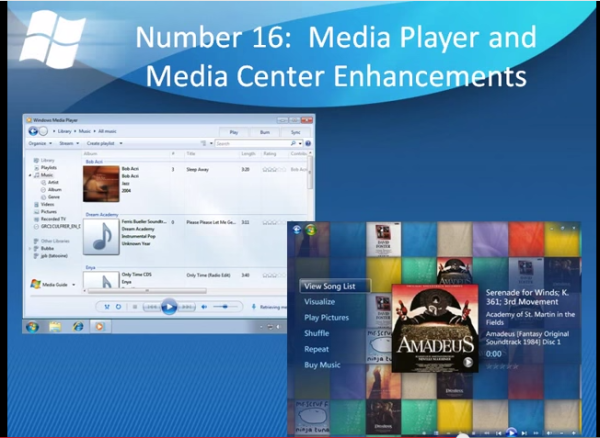Switch to the Burn tab

tap(265, 132)
